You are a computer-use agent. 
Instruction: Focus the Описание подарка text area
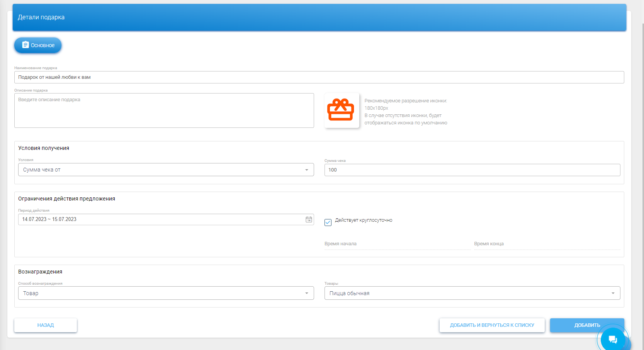(x=164, y=110)
